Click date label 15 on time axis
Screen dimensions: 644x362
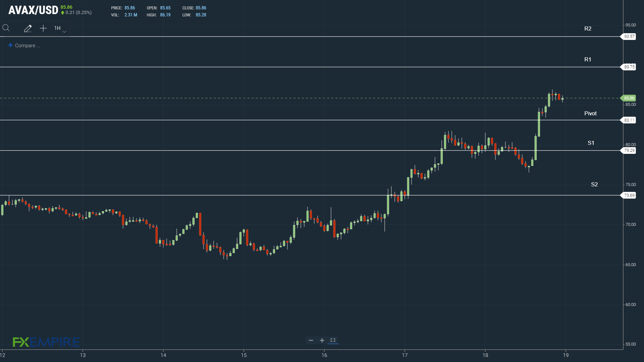[244, 355]
